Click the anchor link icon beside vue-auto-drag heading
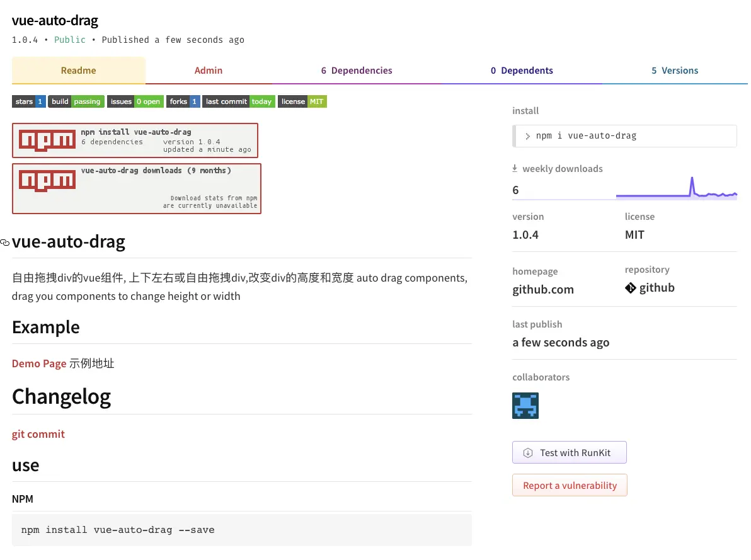 tap(5, 243)
